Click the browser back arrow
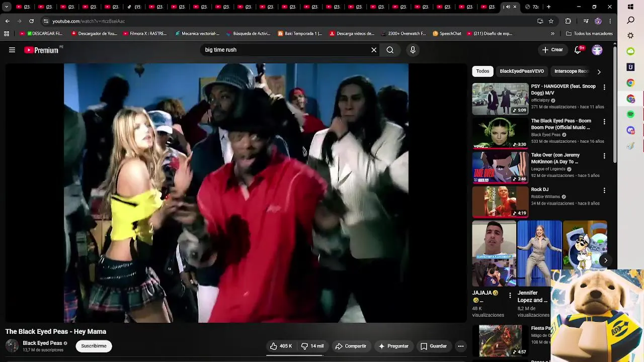 7,21
